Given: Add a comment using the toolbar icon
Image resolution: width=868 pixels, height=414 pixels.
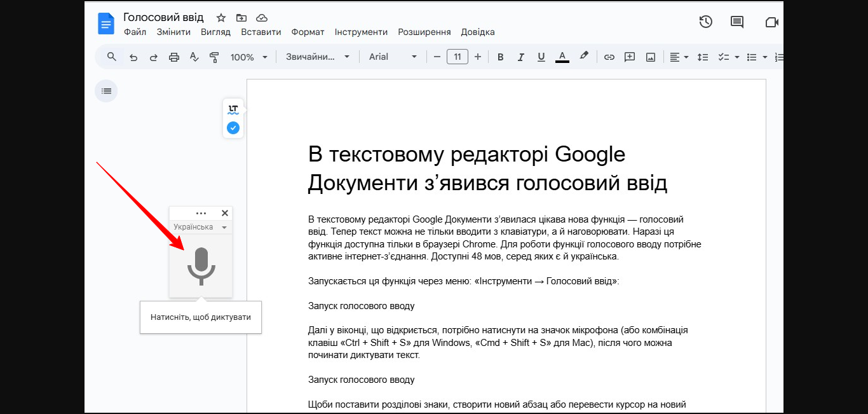Looking at the screenshot, I should (x=630, y=57).
